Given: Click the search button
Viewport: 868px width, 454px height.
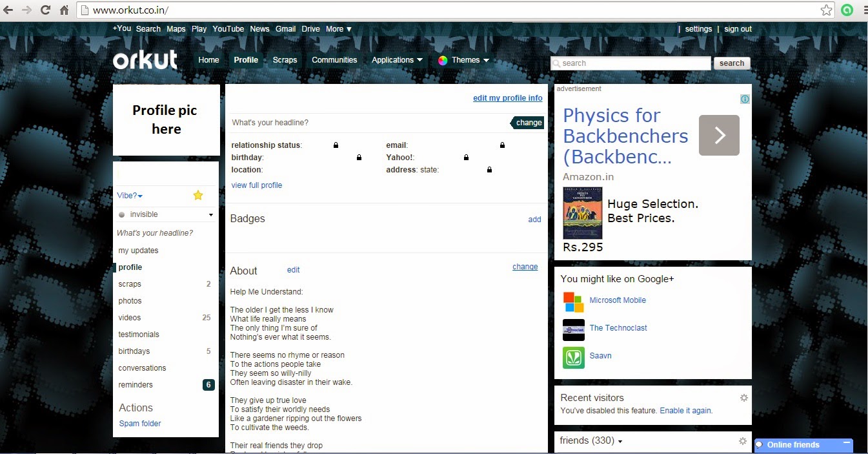Looking at the screenshot, I should click(x=732, y=63).
